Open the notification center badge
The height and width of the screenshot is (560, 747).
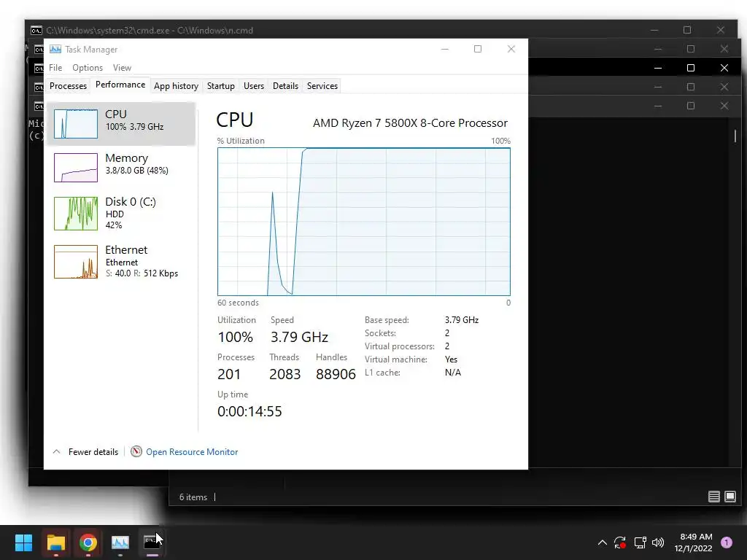[x=727, y=542]
